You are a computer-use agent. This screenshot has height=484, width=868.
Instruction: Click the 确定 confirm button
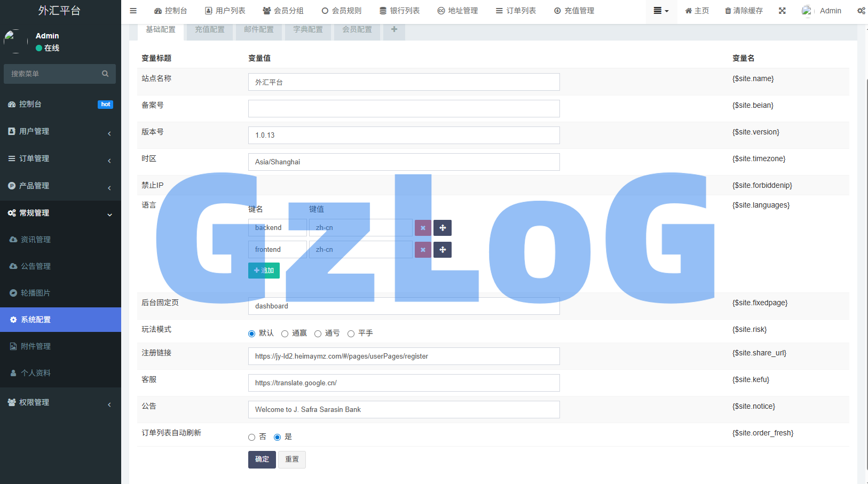(x=262, y=459)
